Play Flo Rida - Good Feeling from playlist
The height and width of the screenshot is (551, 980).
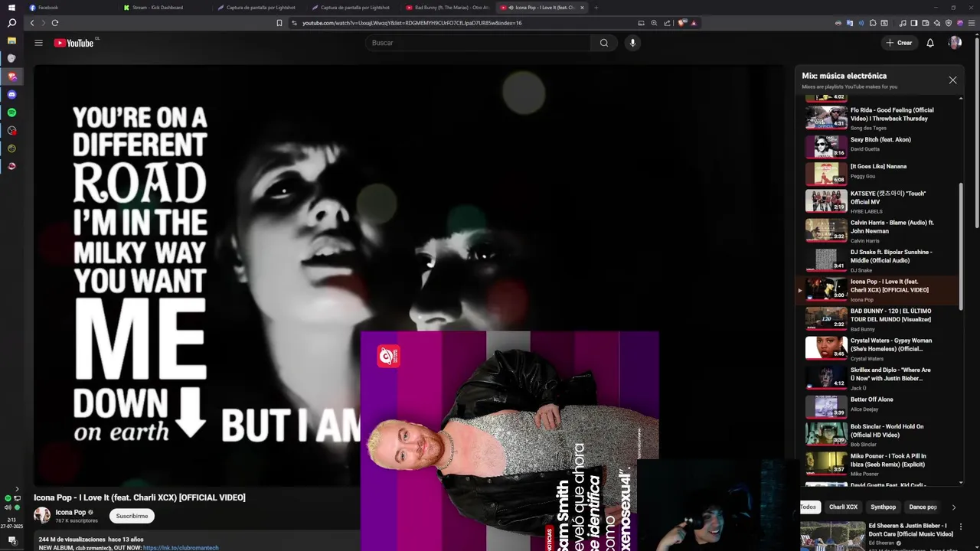pos(880,118)
